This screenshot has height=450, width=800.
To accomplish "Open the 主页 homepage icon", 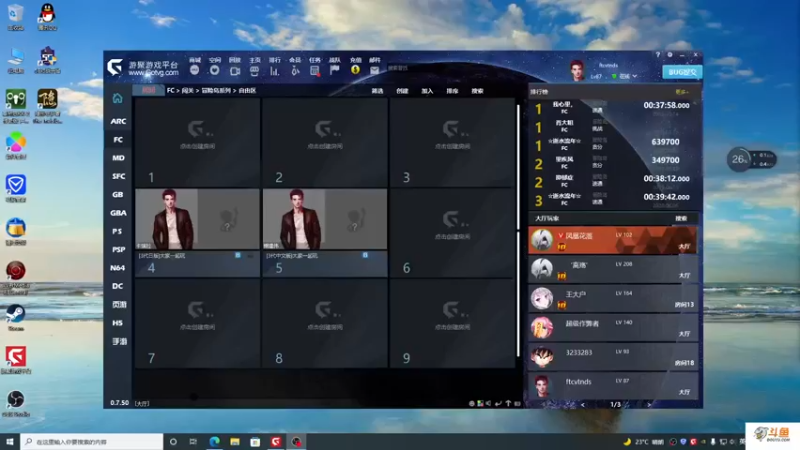I will click(x=254, y=70).
